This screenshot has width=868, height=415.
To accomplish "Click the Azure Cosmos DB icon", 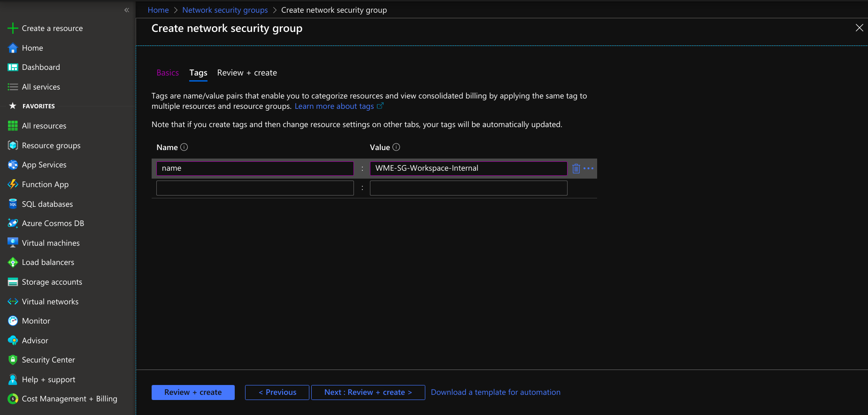I will click(13, 224).
